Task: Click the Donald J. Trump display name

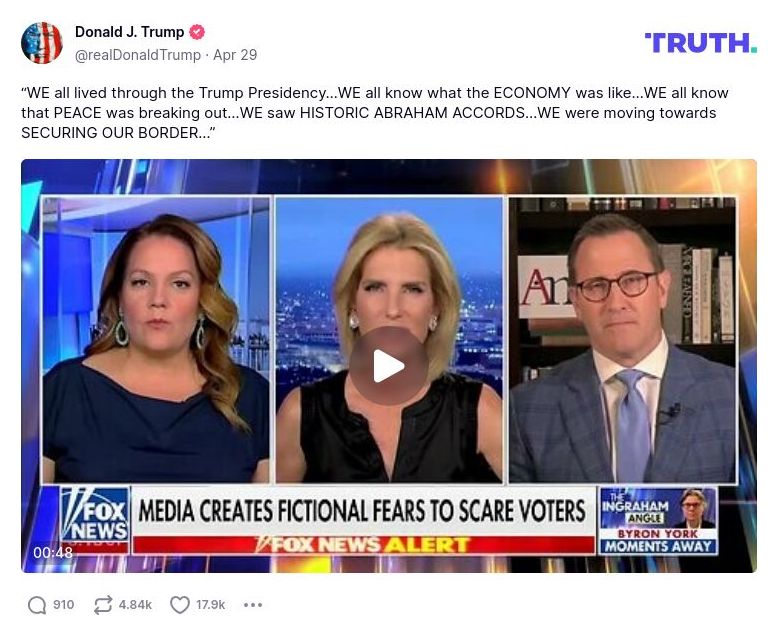Action: click(x=130, y=32)
